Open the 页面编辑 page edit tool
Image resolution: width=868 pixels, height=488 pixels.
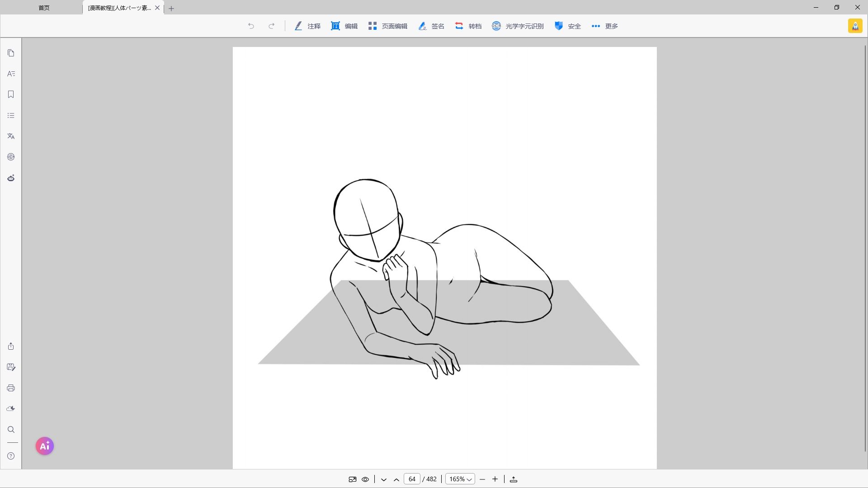coord(388,26)
